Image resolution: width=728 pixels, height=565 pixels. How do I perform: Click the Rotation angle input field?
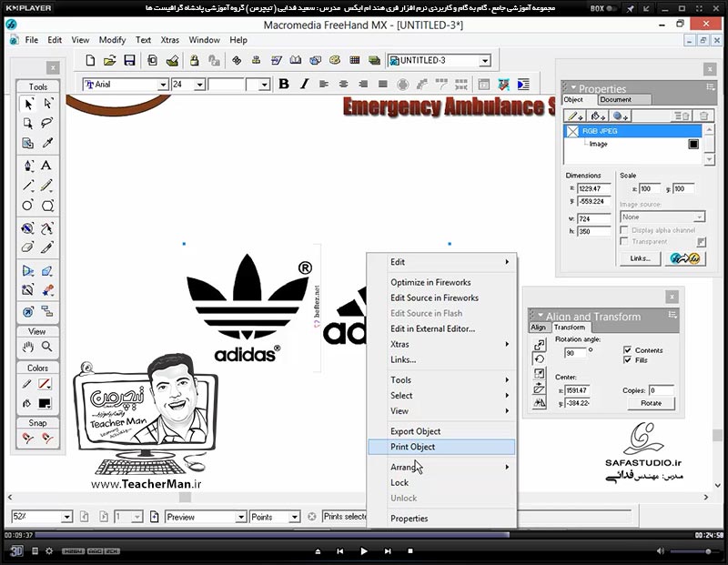coord(576,353)
